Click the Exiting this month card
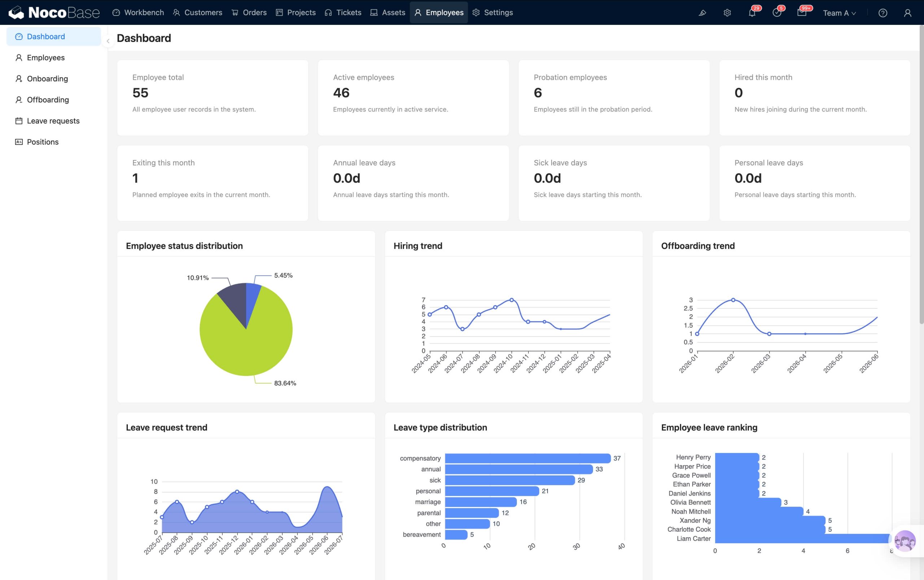Image resolution: width=924 pixels, height=580 pixels. point(212,183)
